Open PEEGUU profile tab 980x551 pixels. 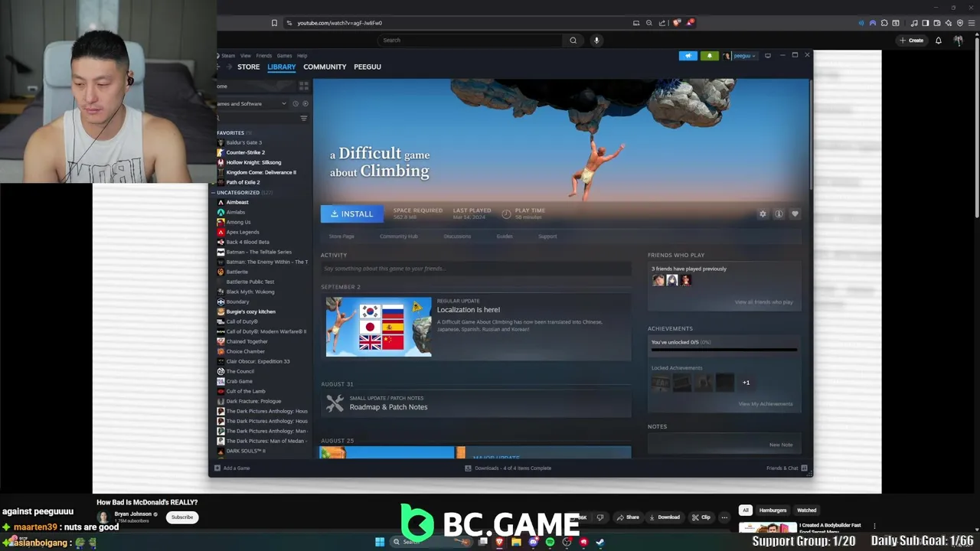367,67
